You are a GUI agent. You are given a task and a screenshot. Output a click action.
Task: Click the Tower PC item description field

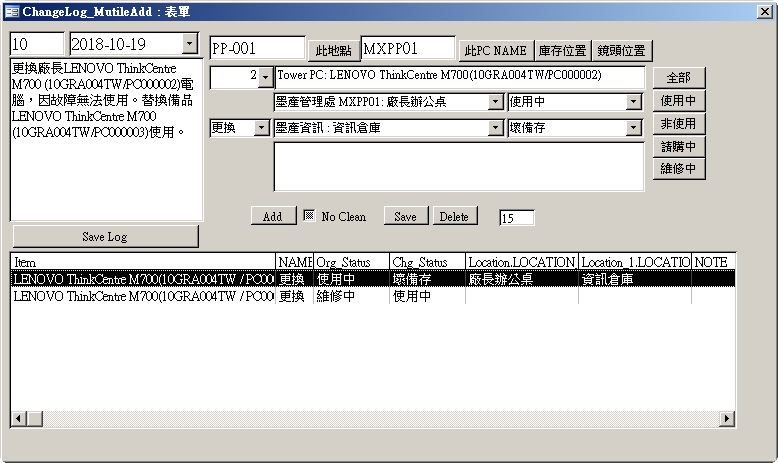pyautogui.click(x=459, y=77)
